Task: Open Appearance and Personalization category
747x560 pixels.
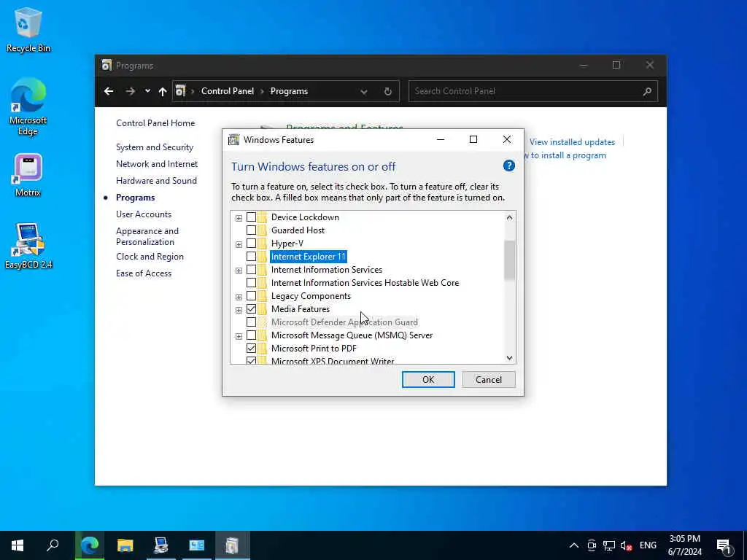Action: pos(147,236)
